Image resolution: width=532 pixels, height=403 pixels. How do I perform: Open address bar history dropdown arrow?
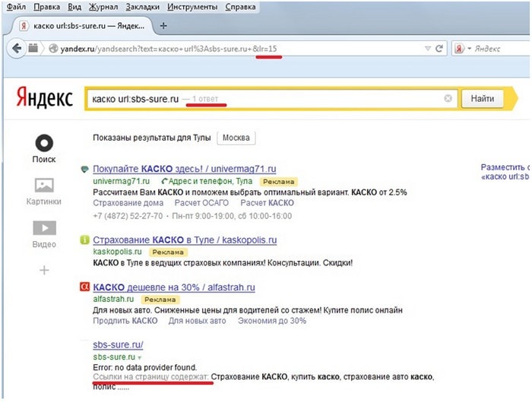tap(428, 49)
